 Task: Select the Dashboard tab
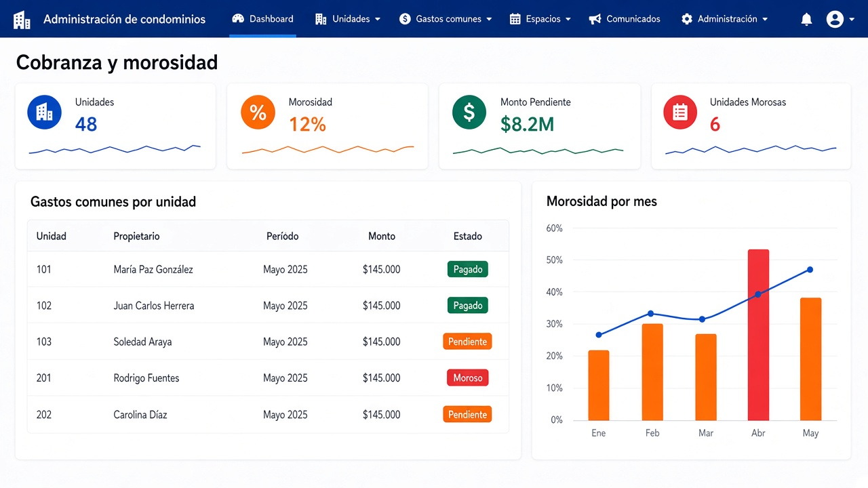click(262, 19)
